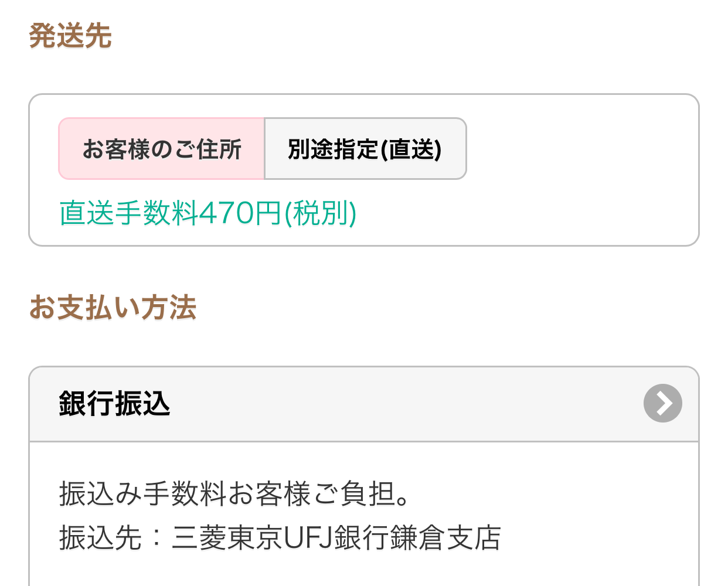
Task: Open the 銀行振込 chevron arrow icon
Action: pyautogui.click(x=662, y=403)
